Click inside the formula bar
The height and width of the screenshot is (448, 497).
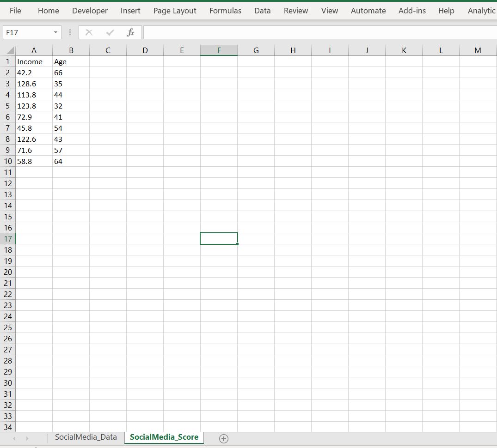pos(277,32)
